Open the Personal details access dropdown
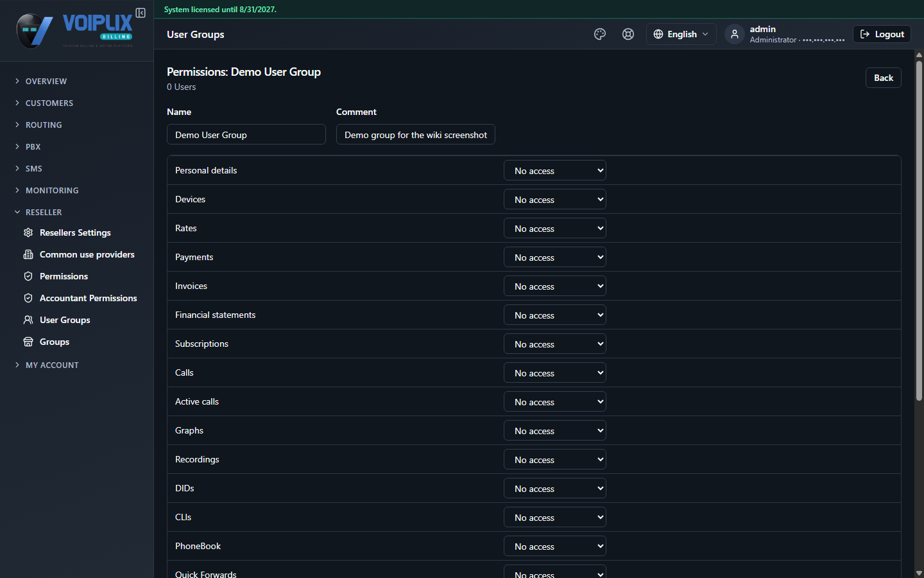Screen dimensions: 924x578 555,170
